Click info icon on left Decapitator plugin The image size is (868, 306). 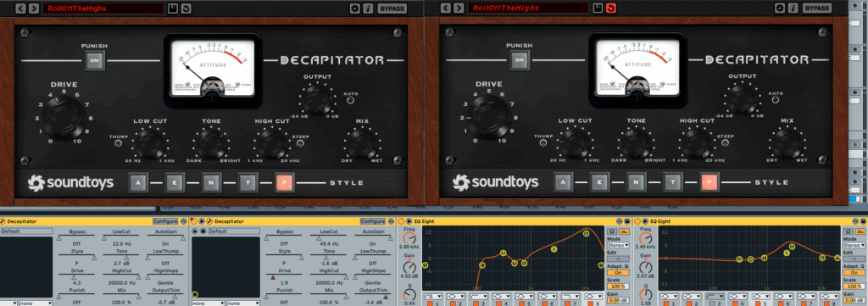click(x=368, y=8)
